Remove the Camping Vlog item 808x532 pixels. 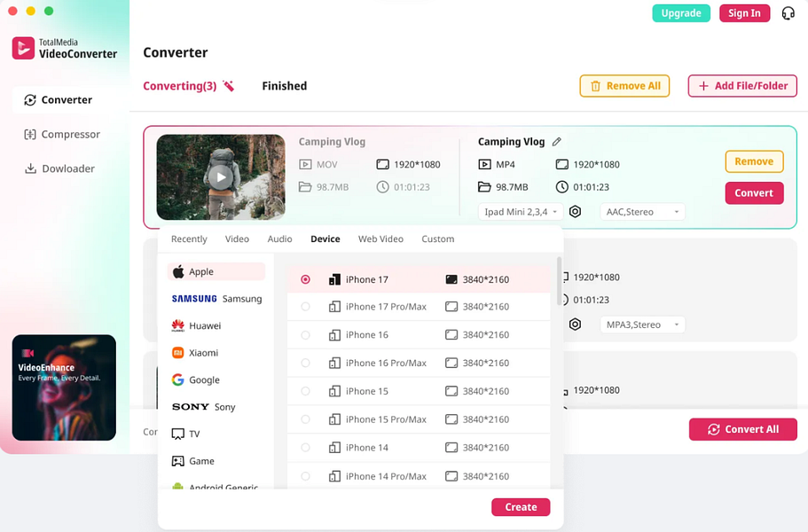pos(755,161)
